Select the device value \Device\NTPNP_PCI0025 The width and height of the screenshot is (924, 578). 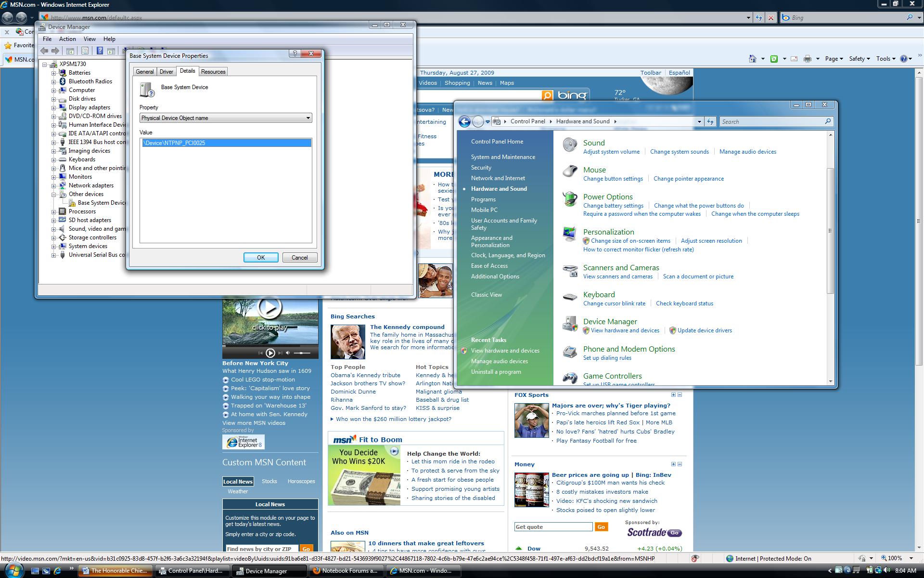(227, 143)
